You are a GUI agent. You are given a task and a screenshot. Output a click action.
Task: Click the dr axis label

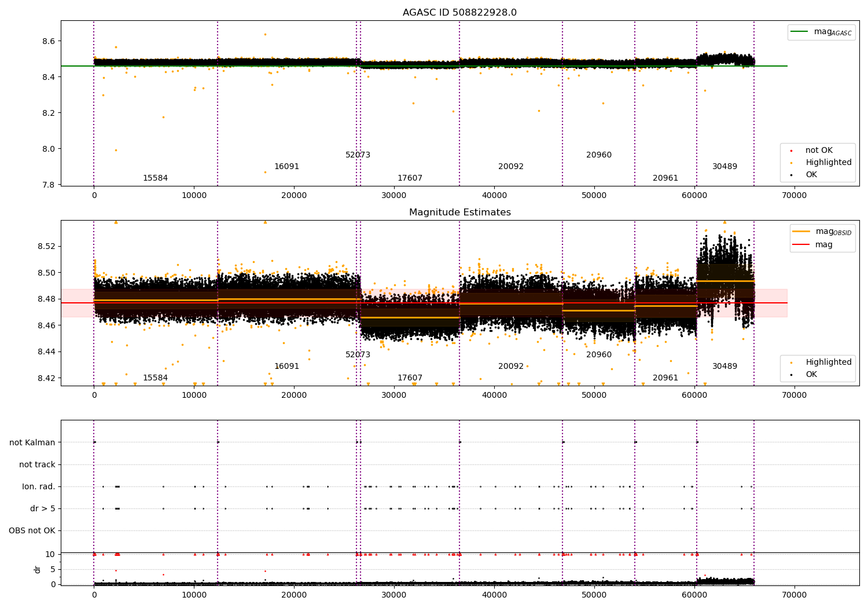(x=38, y=569)
